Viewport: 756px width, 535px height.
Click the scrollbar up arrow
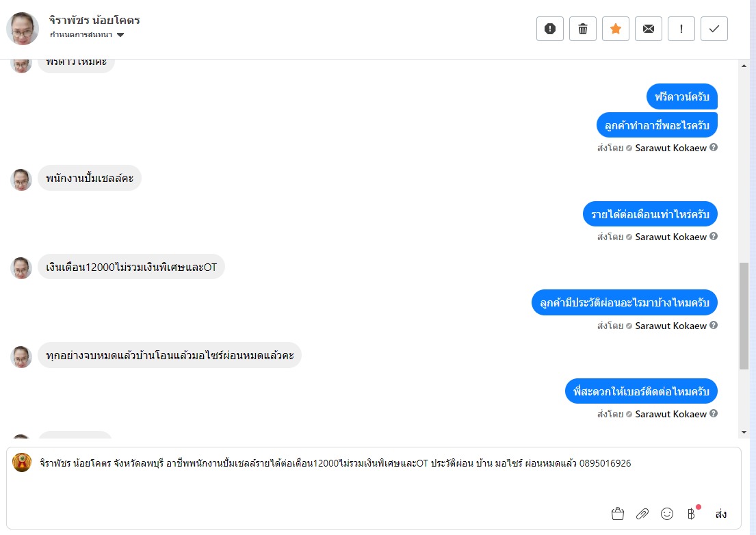[x=744, y=66]
